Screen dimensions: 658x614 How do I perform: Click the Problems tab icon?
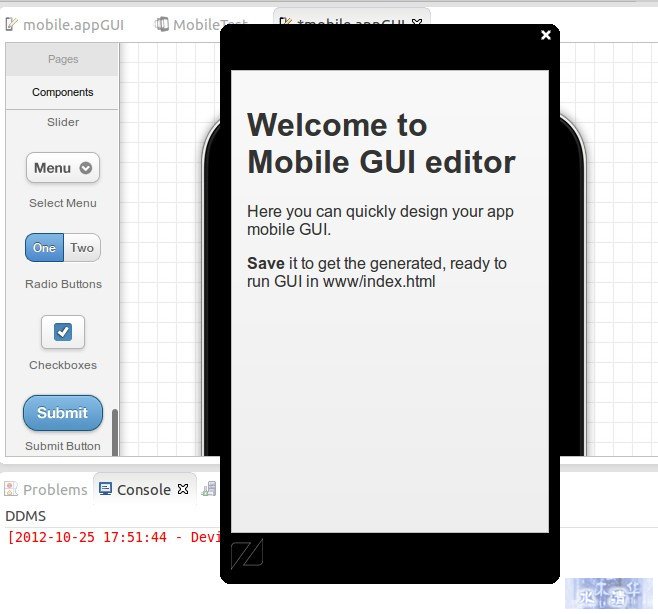pos(11,489)
